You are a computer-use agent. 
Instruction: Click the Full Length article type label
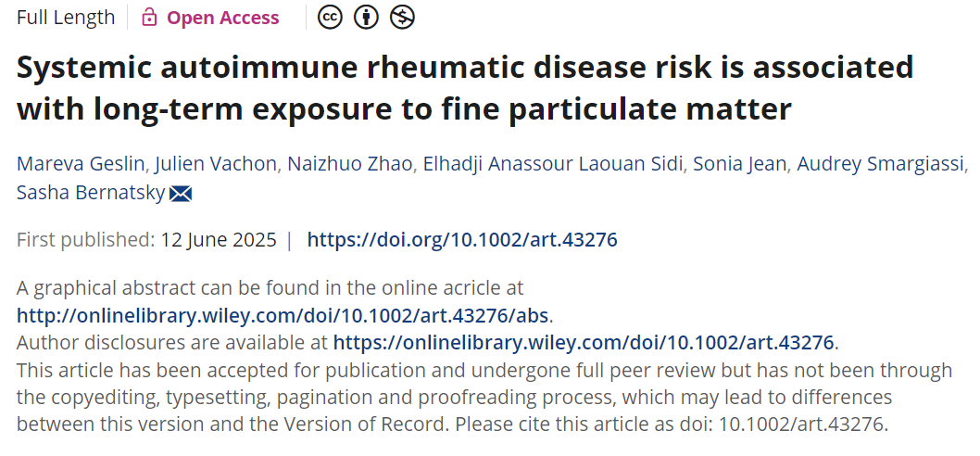pyautogui.click(x=66, y=18)
